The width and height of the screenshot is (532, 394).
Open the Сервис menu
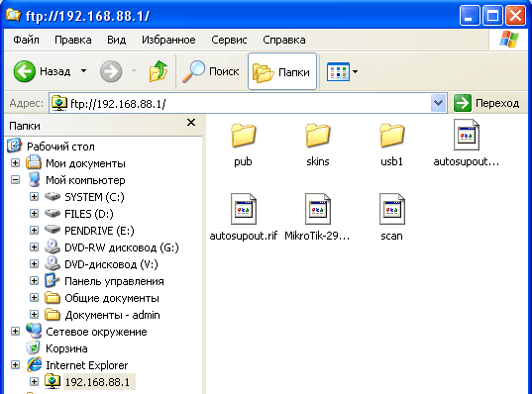click(229, 40)
